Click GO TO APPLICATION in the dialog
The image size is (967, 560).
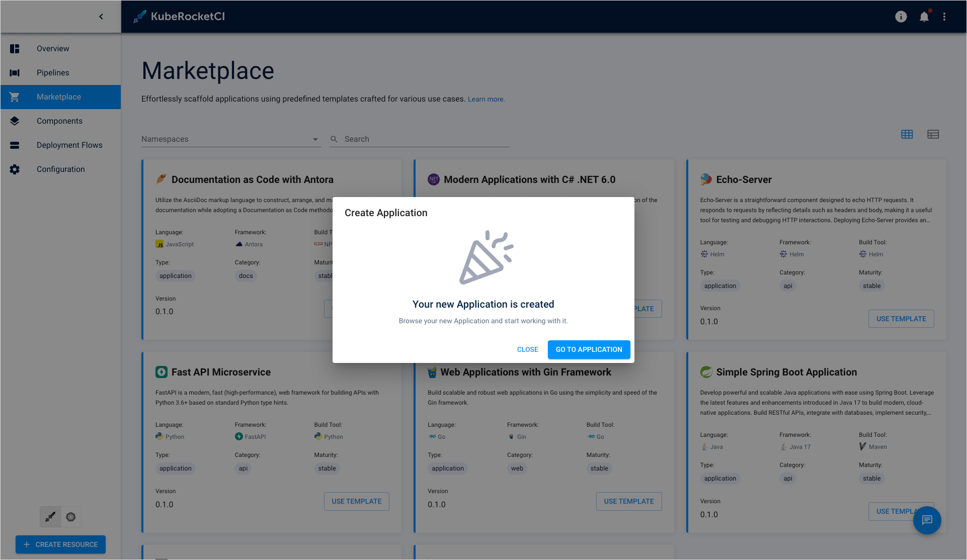click(x=589, y=349)
